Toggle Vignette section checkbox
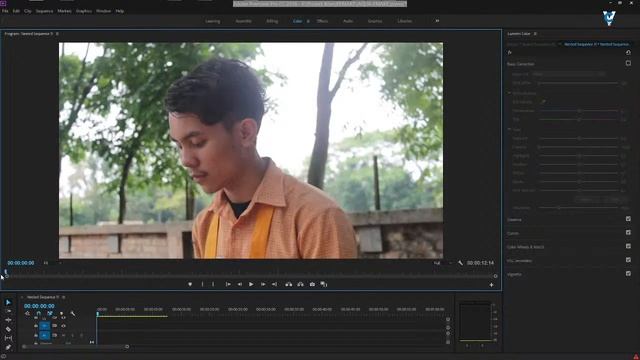The image size is (640, 360). tap(628, 273)
